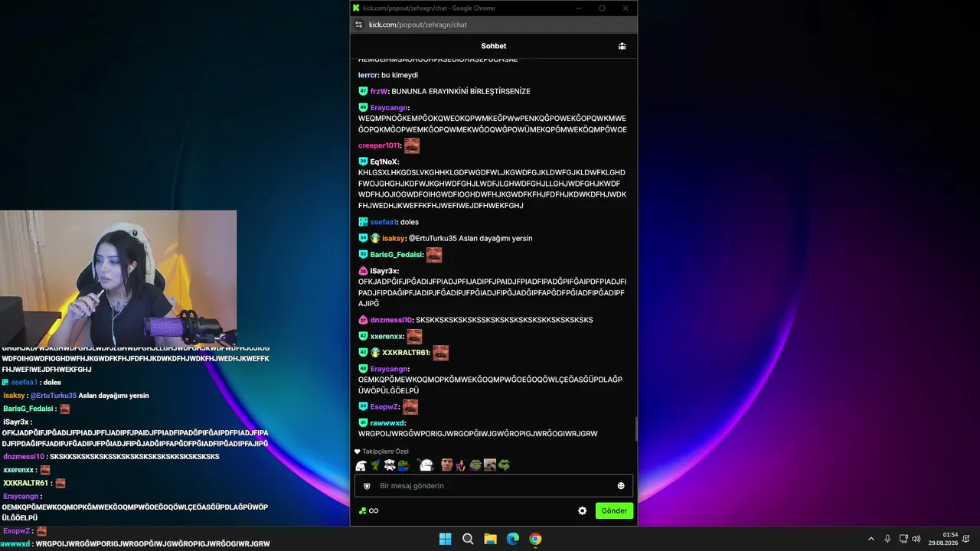Open the Windows Start menu

pyautogui.click(x=445, y=539)
